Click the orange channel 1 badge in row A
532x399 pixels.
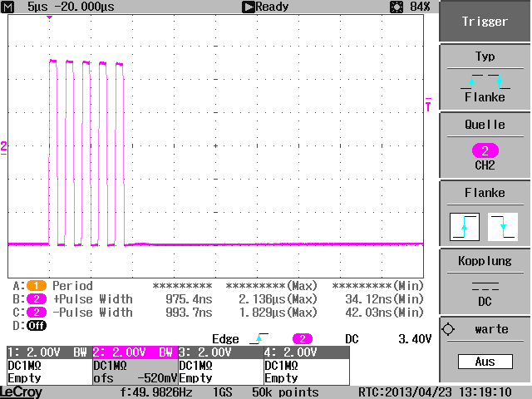37,286
